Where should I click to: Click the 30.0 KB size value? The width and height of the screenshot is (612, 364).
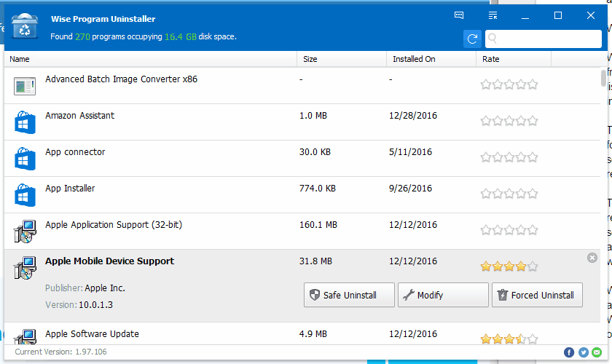pyautogui.click(x=315, y=151)
